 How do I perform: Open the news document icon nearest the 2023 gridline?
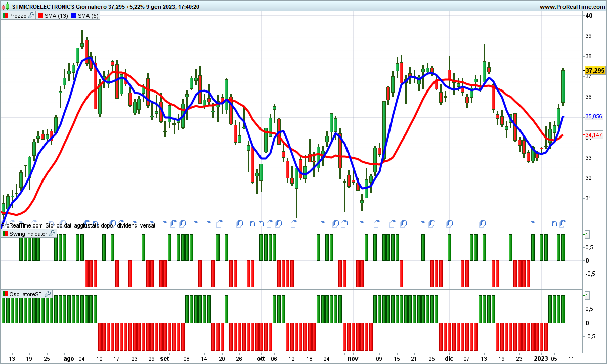(532, 223)
